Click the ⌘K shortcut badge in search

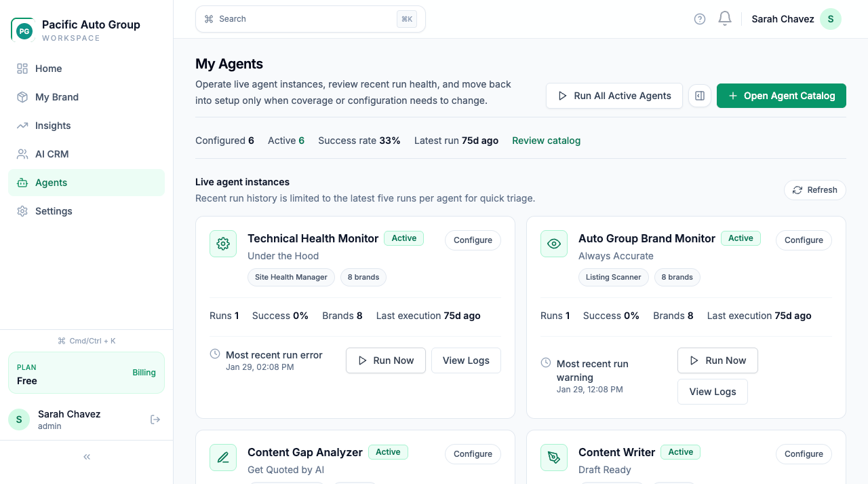[x=407, y=19]
